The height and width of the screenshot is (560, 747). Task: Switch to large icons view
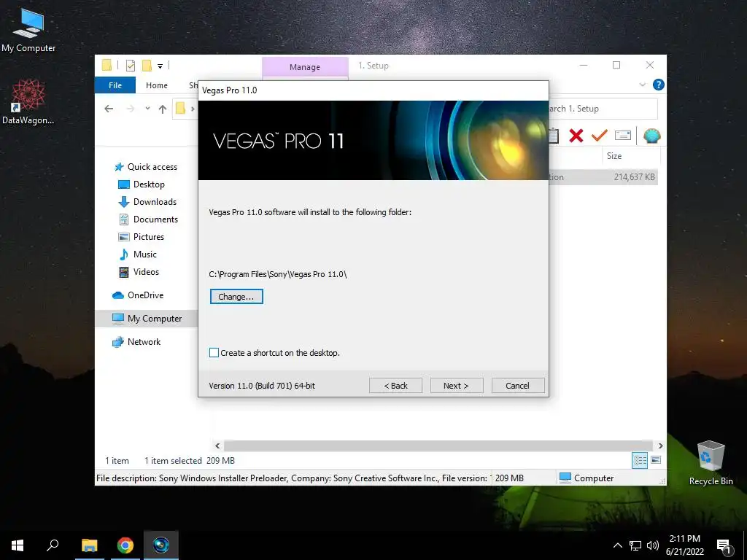click(x=656, y=460)
